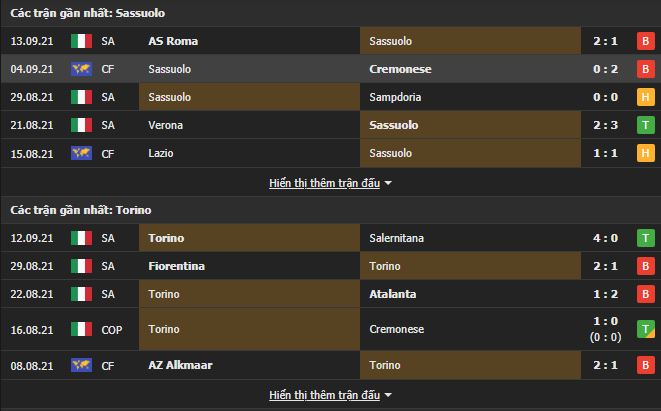The image size is (661, 411).
Task: Click the Italy flag beside AS Roma match
Action: (x=81, y=41)
